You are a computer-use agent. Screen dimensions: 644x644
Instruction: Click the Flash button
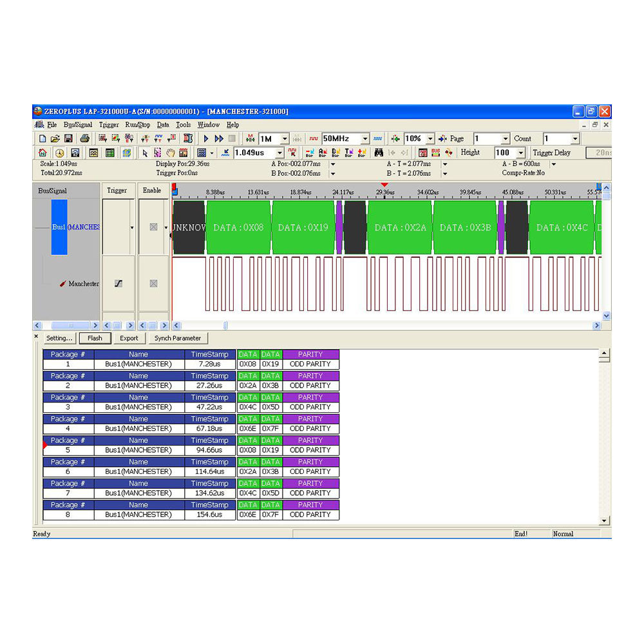pos(95,338)
